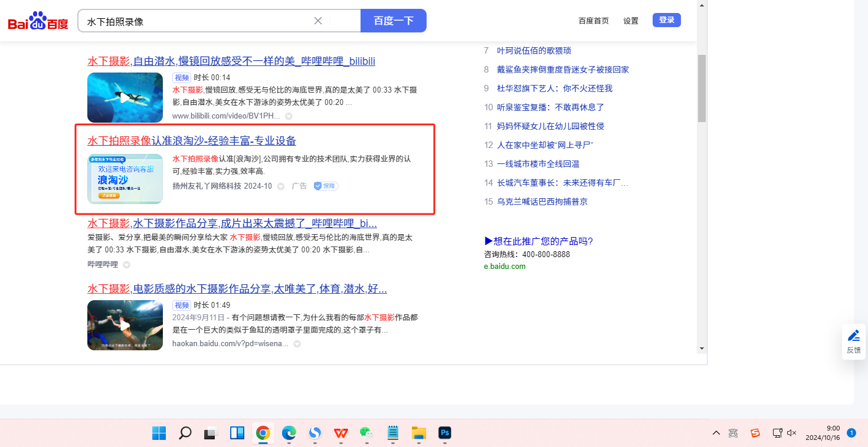
Task: Click the Baidu logo
Action: 38,21
